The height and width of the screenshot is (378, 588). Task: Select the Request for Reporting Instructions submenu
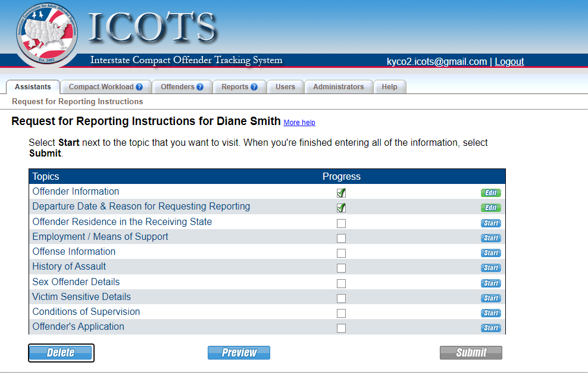point(77,102)
